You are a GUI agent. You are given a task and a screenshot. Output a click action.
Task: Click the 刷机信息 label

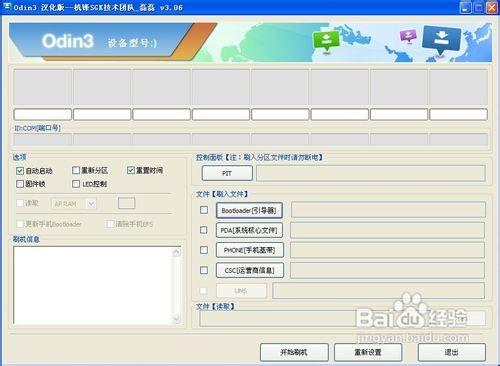pyautogui.click(x=26, y=239)
